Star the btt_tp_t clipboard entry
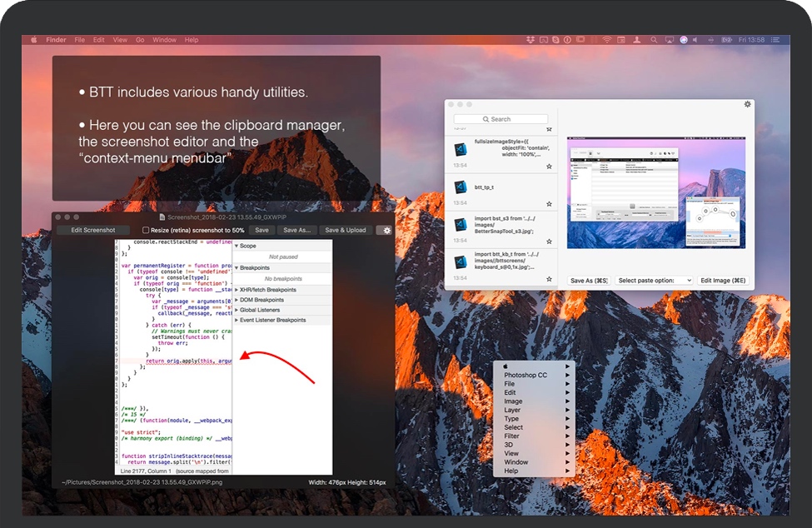The image size is (812, 528). point(549,205)
